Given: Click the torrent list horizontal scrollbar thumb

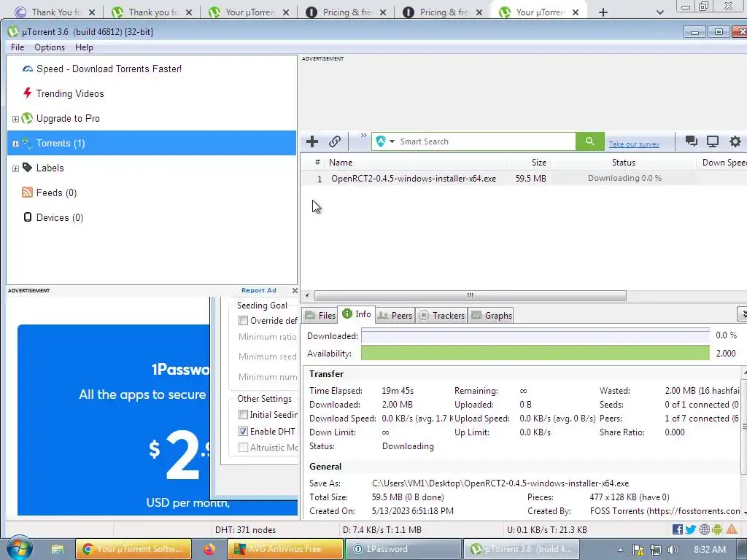Looking at the screenshot, I should click(x=471, y=296).
